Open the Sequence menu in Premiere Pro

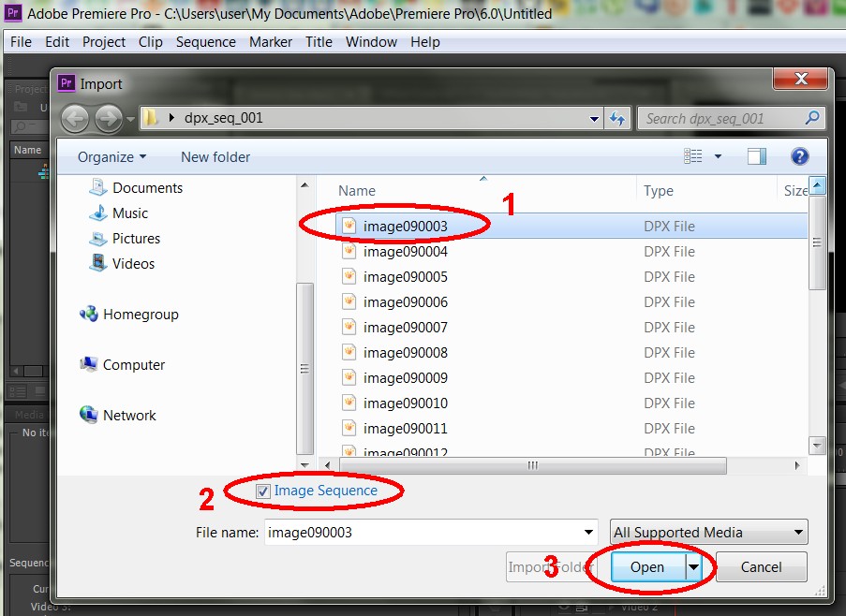point(205,42)
